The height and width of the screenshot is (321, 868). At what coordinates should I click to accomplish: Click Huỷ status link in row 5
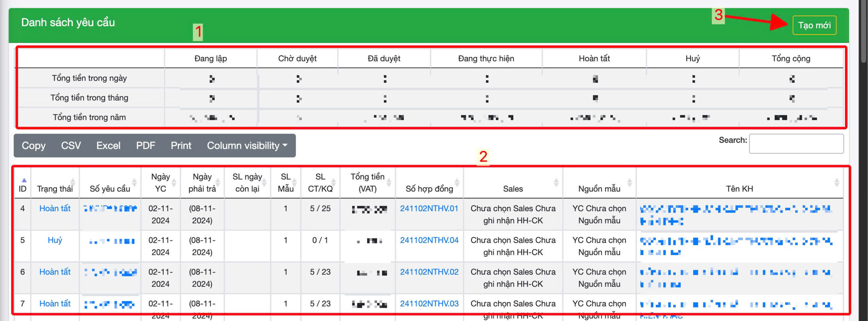pos(55,240)
